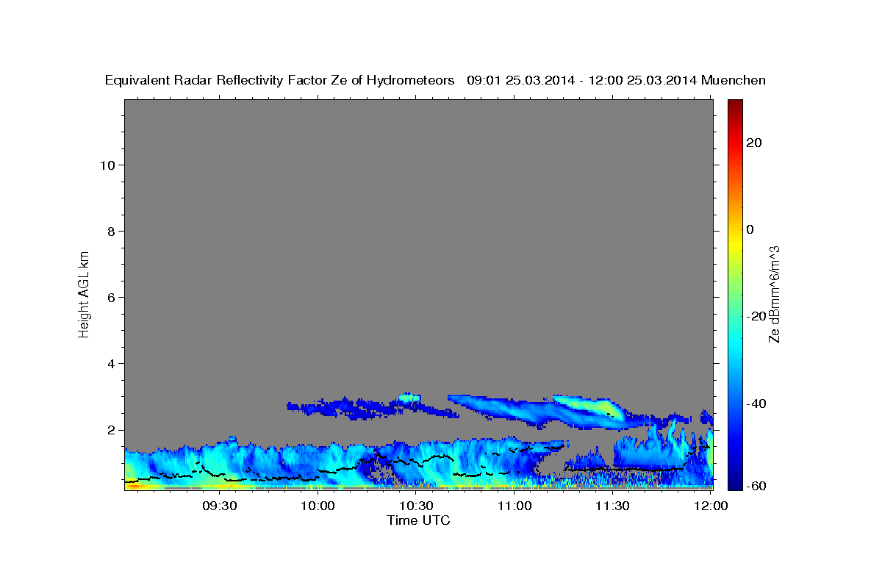
Task: Click the dark red top of the colorbar
Action: tap(734, 104)
